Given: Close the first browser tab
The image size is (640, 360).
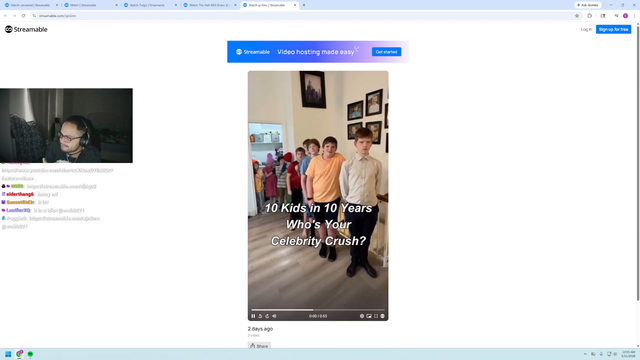Looking at the screenshot, I should 57,5.
